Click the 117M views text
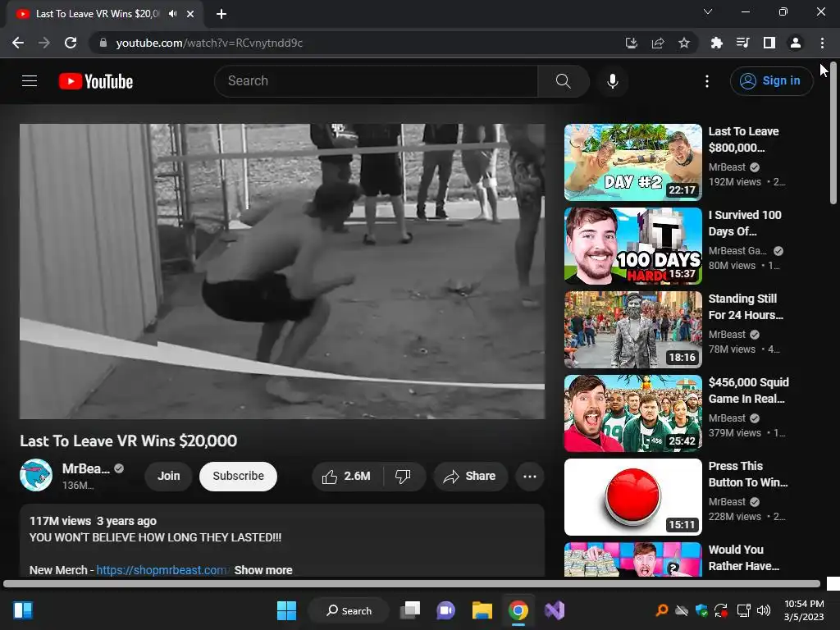Image resolution: width=840 pixels, height=630 pixels. pos(60,521)
